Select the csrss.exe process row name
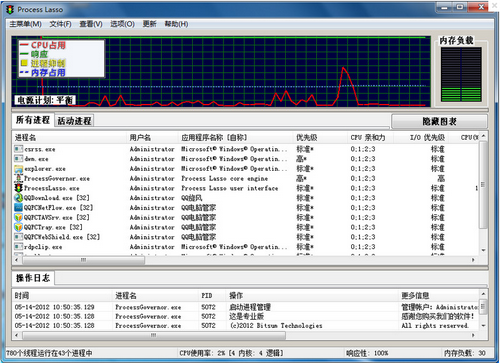The width and height of the screenshot is (500, 363). point(40,149)
